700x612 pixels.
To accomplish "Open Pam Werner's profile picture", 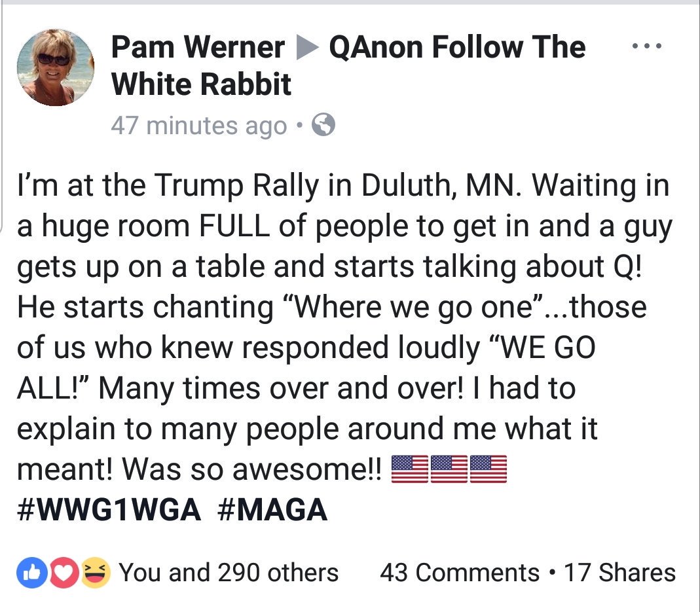I will coord(56,67).
